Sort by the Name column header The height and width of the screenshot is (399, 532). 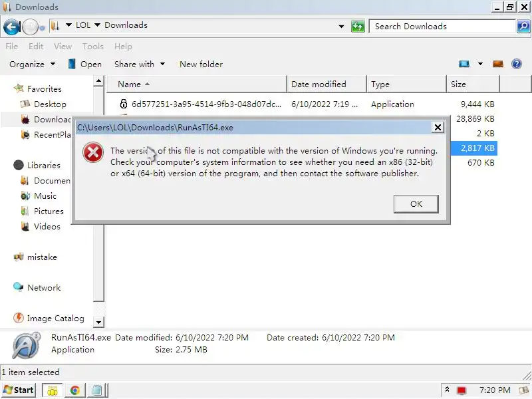[197, 84]
